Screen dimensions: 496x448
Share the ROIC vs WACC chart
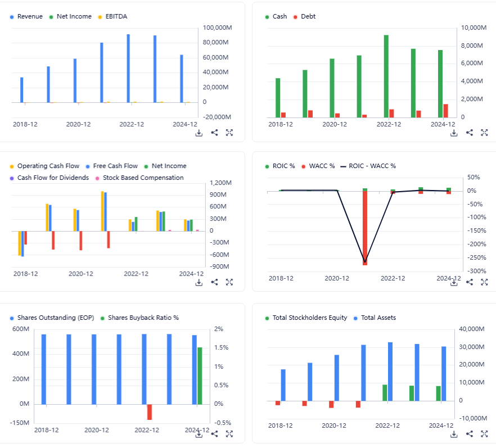point(470,282)
